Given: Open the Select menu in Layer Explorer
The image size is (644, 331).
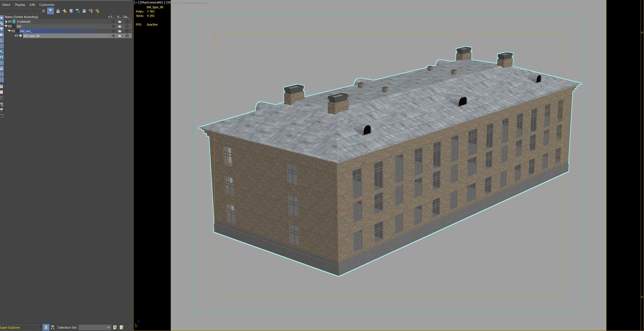Looking at the screenshot, I should point(6,5).
